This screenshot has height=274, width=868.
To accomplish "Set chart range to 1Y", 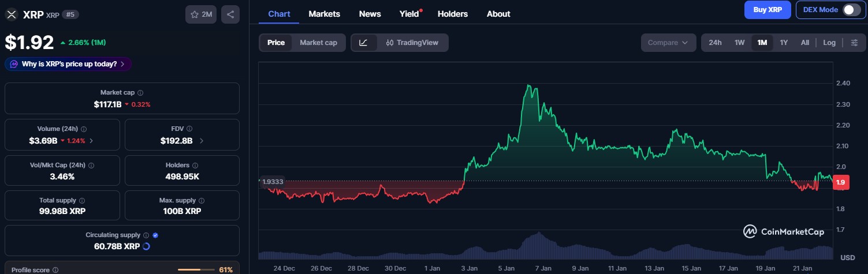I will click(x=784, y=43).
